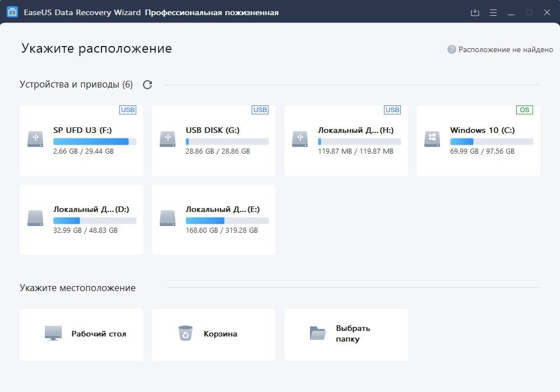This screenshot has width=560, height=392.
Task: Select the Локальный Д... (H:) drive label
Action: (355, 130)
